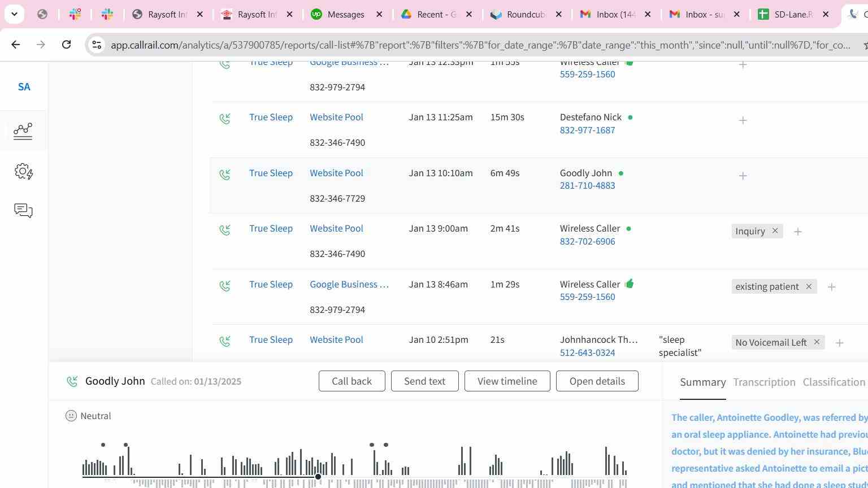Add a tag to the Goodly John call row
Viewport: 868px width, 488px height.
pos(743,176)
